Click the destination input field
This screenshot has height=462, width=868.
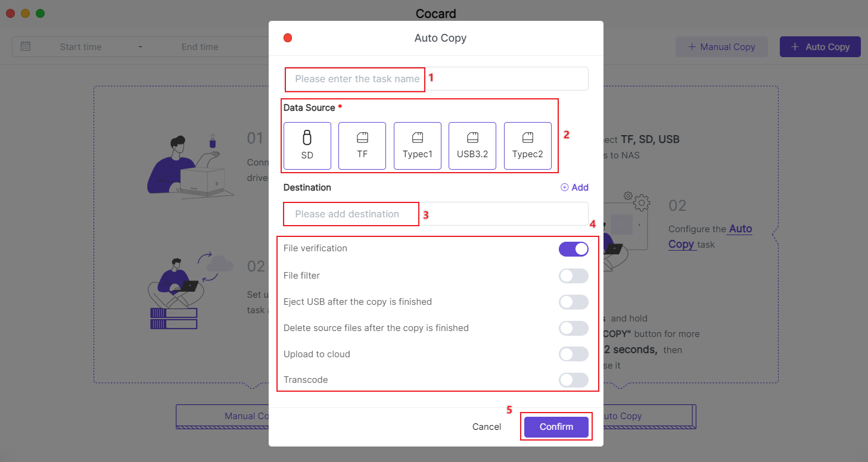(436, 214)
